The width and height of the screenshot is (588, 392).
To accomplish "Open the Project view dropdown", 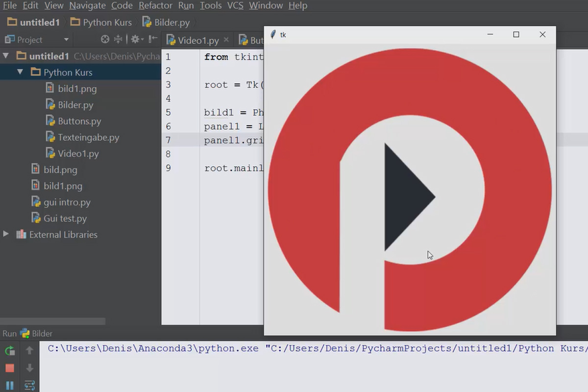I will pyautogui.click(x=66, y=40).
